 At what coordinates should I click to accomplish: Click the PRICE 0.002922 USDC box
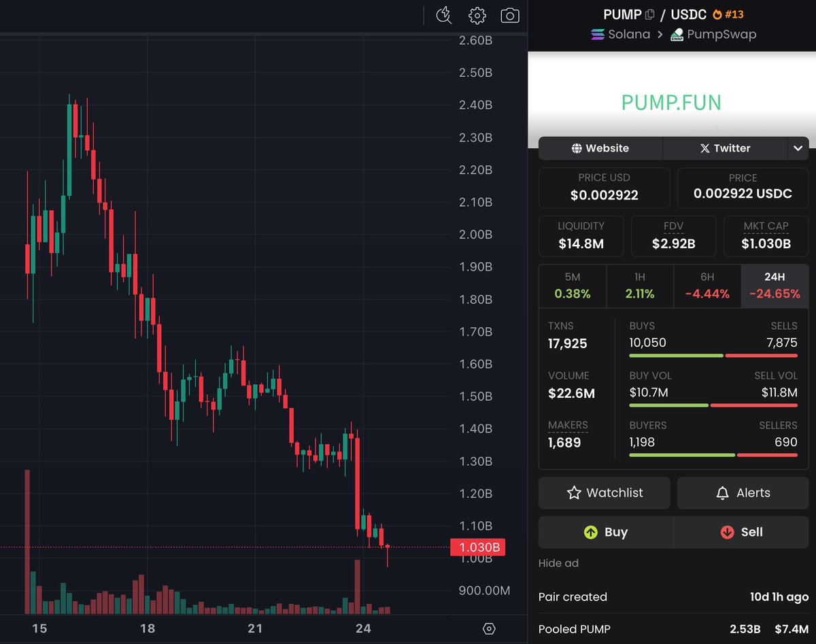click(x=743, y=188)
